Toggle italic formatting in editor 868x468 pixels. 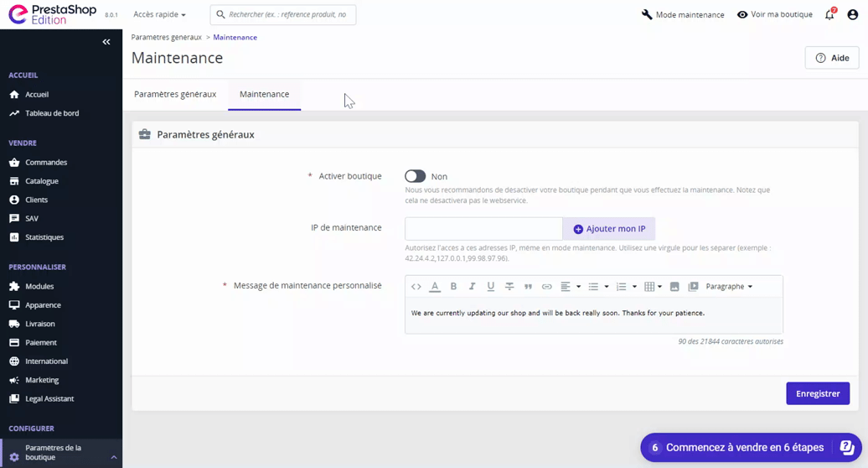pyautogui.click(x=473, y=286)
